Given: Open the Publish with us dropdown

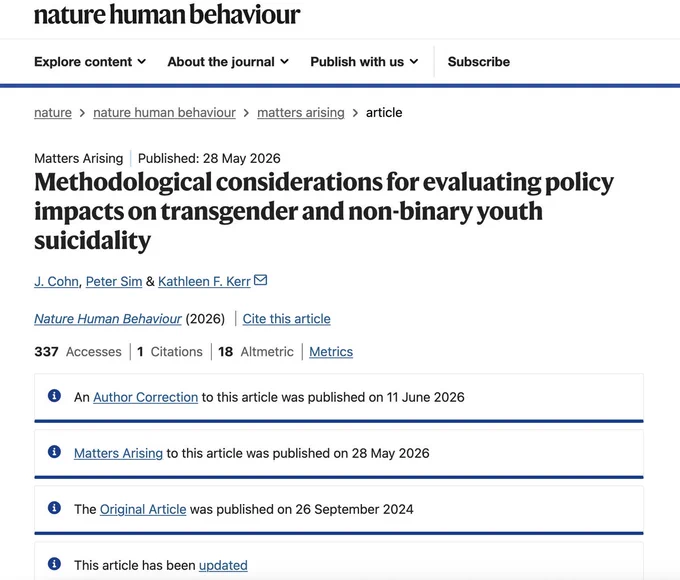Looking at the screenshot, I should [364, 62].
